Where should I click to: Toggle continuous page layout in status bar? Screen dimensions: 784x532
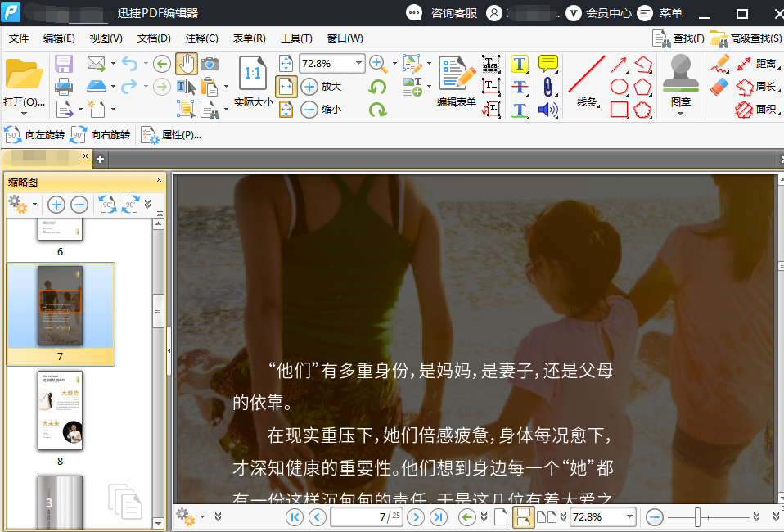tap(523, 516)
